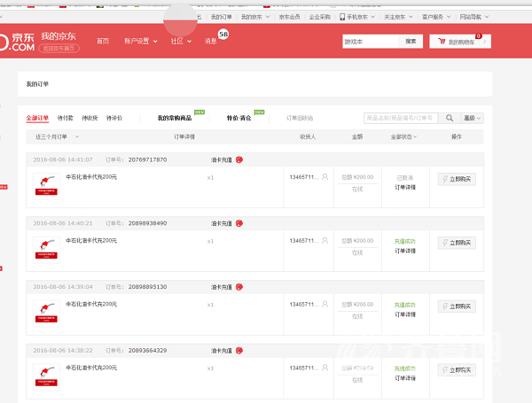Click 立即购买 for order 20898938490
Image resolution: width=532 pixels, height=403 pixels.
(457, 243)
